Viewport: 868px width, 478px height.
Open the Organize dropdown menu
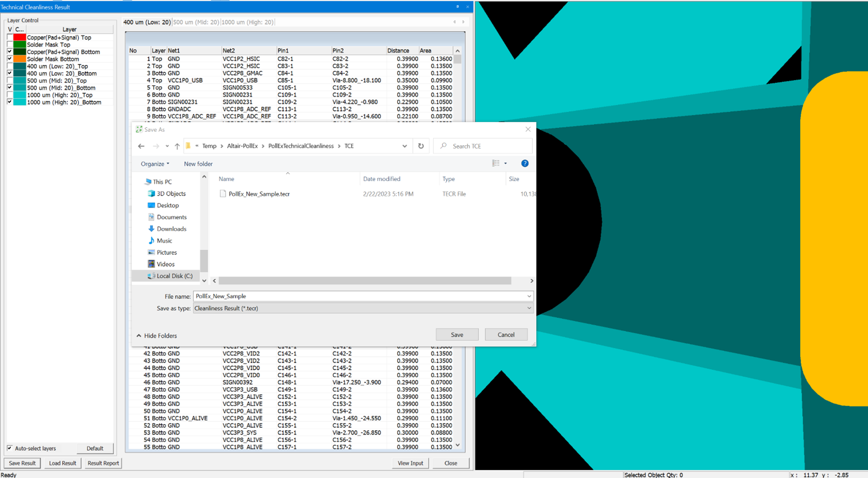pos(155,164)
